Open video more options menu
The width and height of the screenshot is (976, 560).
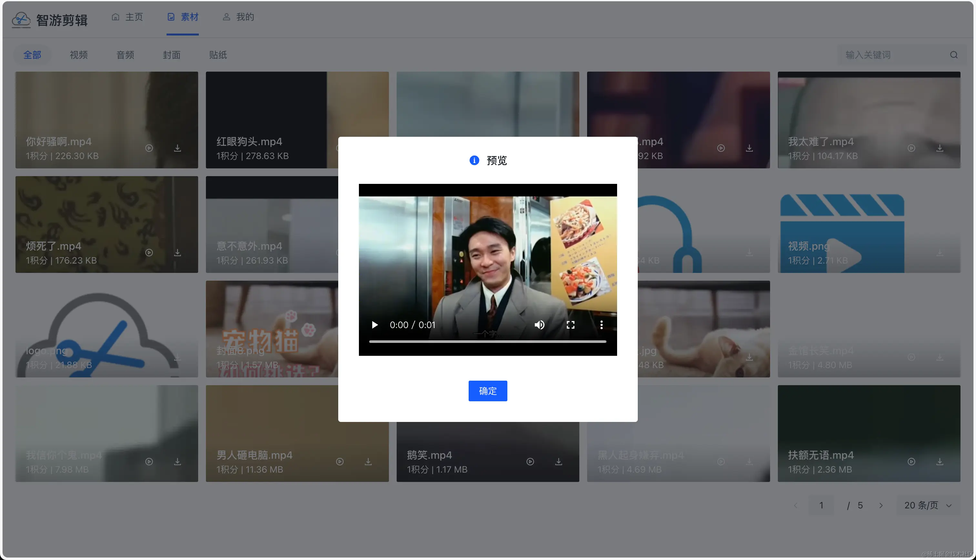[601, 325]
